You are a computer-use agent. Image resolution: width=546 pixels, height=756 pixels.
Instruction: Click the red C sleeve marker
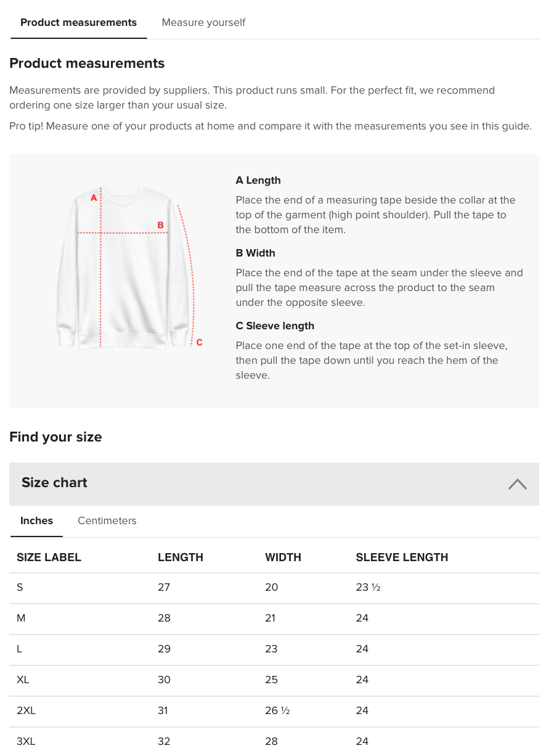click(x=199, y=342)
